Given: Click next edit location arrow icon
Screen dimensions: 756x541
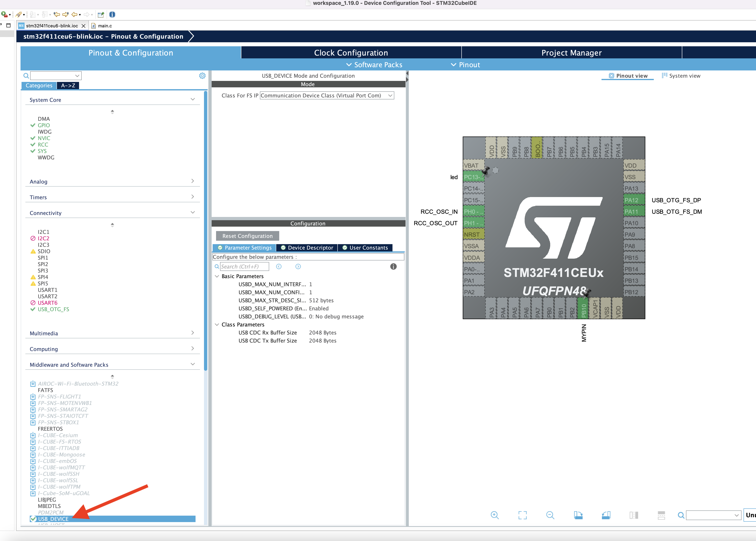Looking at the screenshot, I should [65, 14].
